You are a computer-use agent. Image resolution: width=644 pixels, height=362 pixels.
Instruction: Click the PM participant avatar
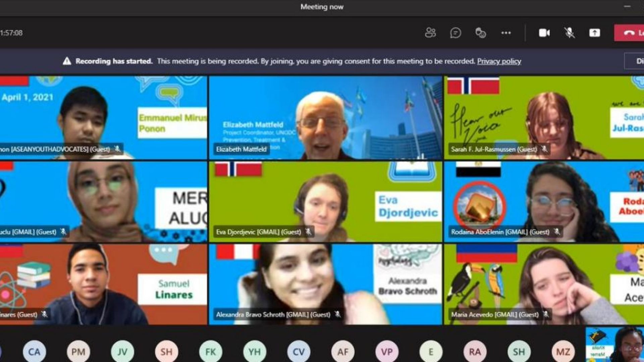tap(78, 352)
